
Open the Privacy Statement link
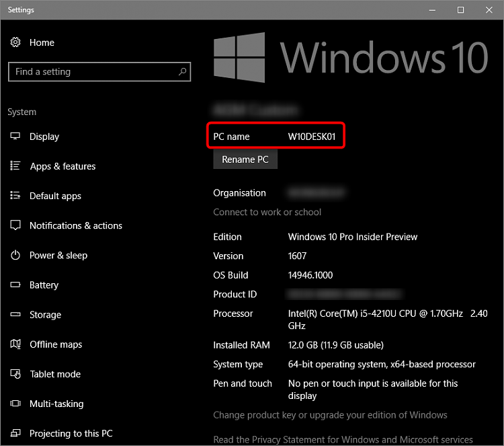tap(343, 439)
